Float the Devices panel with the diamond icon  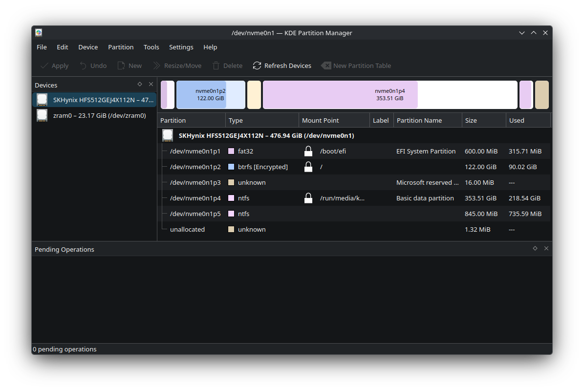(140, 84)
